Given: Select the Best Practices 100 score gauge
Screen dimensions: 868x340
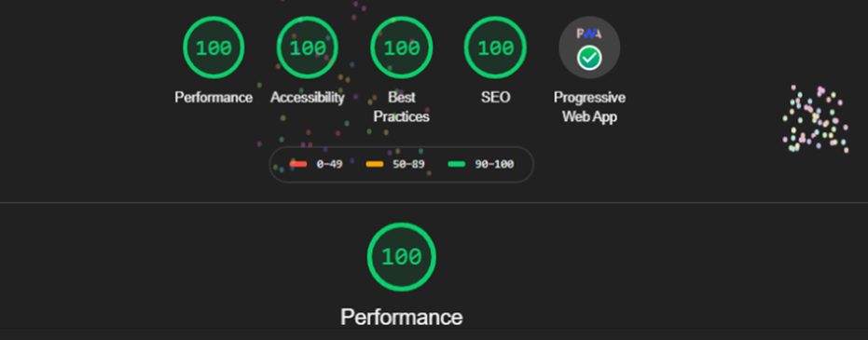Looking at the screenshot, I should pyautogui.click(x=401, y=48).
